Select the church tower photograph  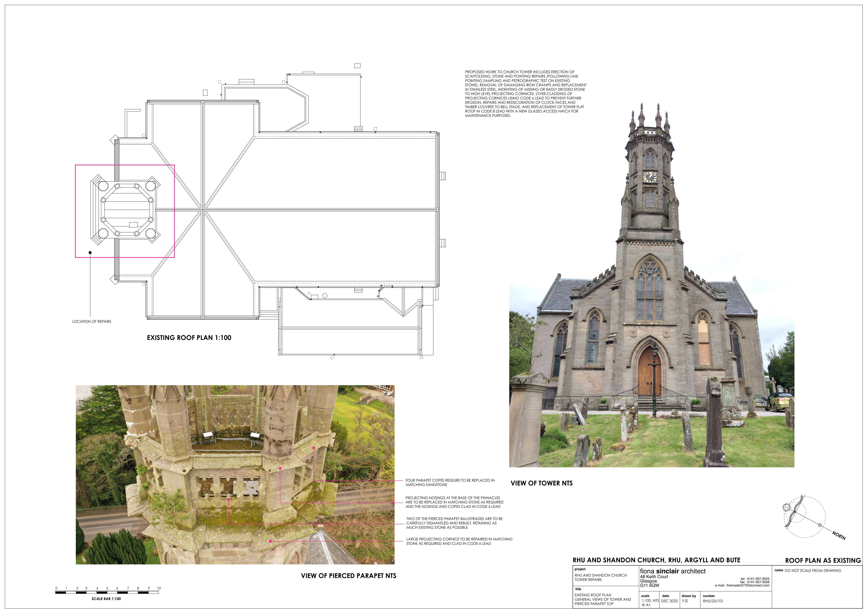[652, 285]
